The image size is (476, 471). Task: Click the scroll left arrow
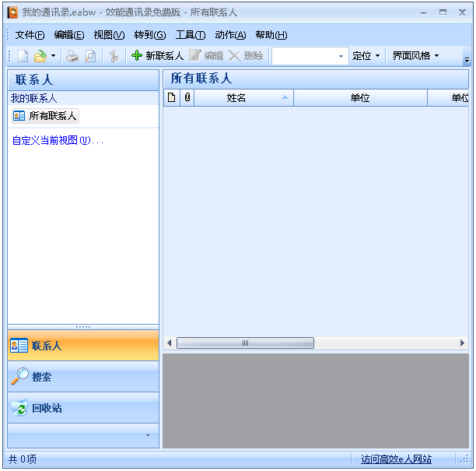pyautogui.click(x=170, y=343)
